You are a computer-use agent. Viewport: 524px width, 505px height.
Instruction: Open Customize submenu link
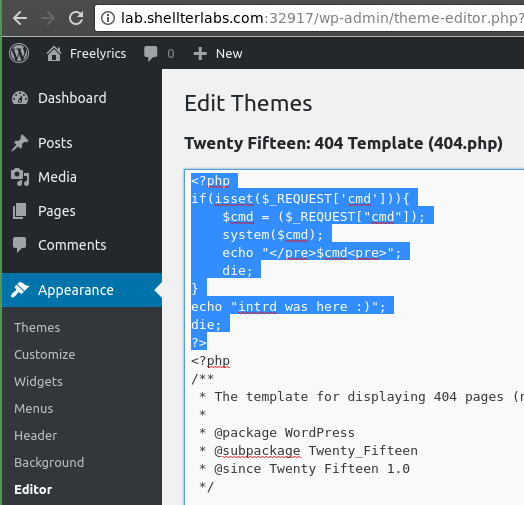pyautogui.click(x=44, y=355)
